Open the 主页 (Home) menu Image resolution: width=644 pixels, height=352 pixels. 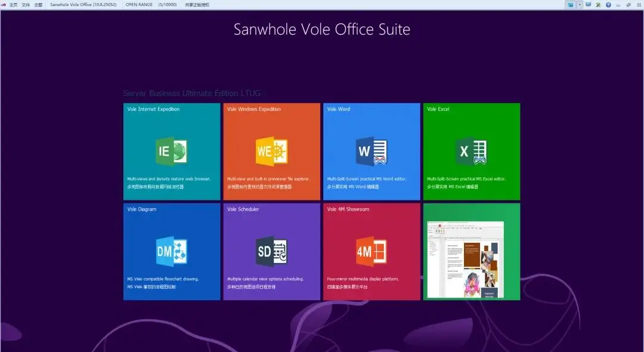click(x=13, y=5)
